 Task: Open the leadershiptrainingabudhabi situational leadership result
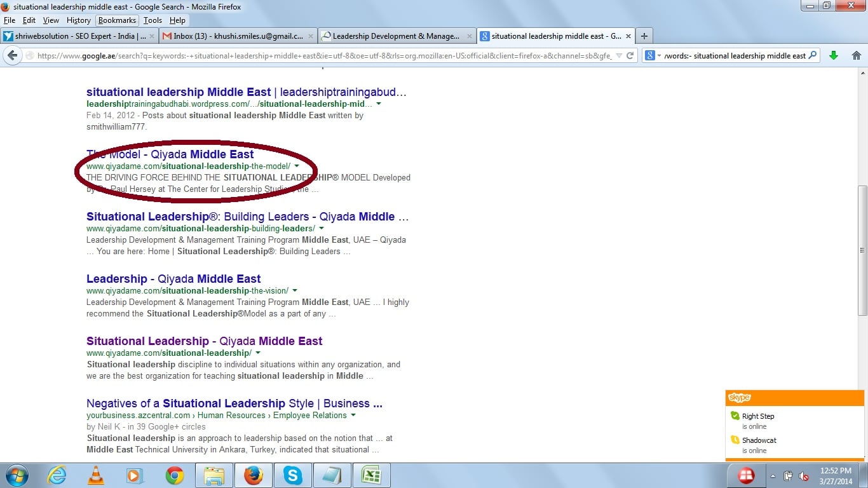coord(247,92)
